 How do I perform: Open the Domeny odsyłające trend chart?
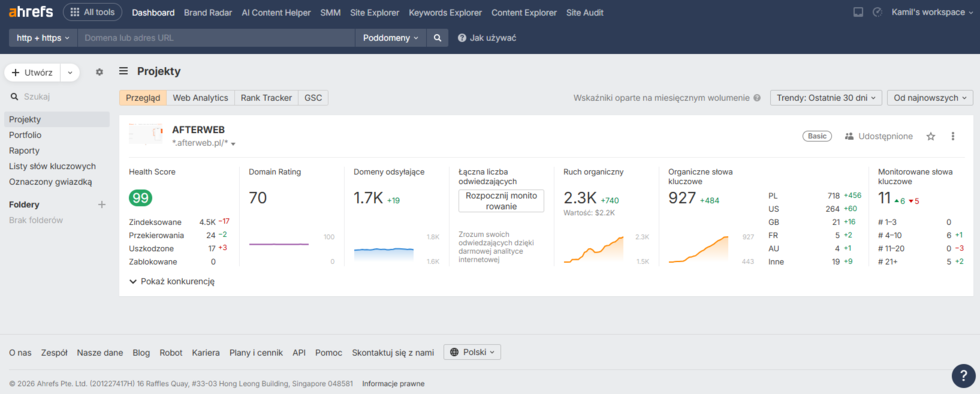coord(384,253)
